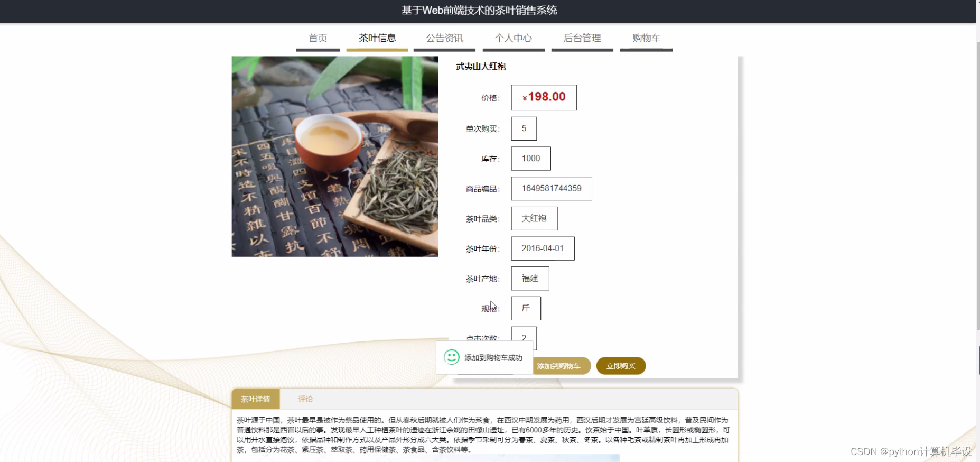Click the 茶叶产地 value 福建
Screen dimensions: 980x462
tap(530, 279)
